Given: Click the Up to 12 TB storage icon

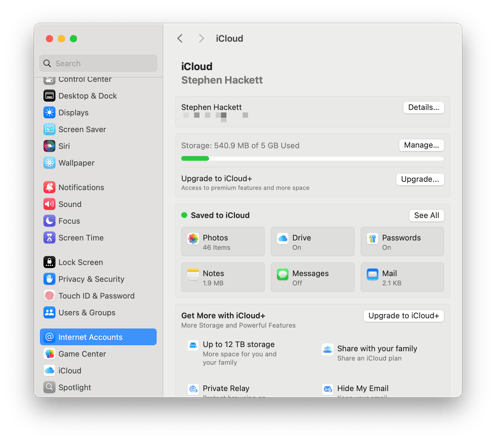Looking at the screenshot, I should pyautogui.click(x=193, y=345).
